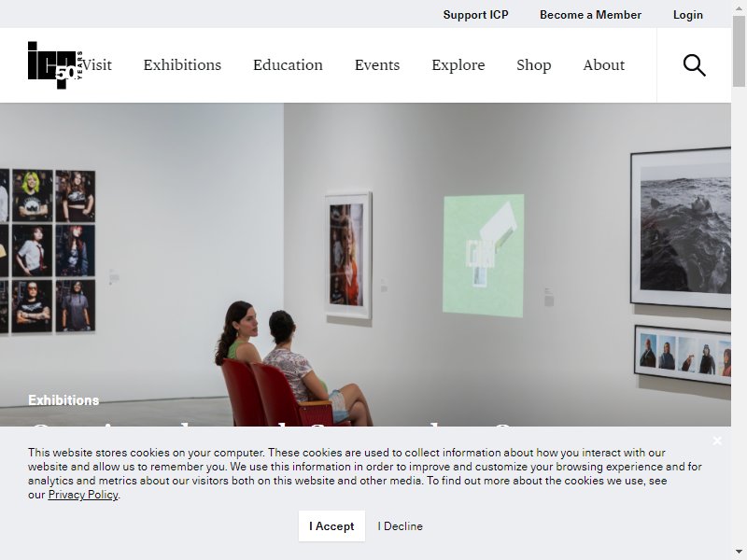Click the green projected artwork in hero
The width and height of the screenshot is (747, 560).
click(x=483, y=255)
